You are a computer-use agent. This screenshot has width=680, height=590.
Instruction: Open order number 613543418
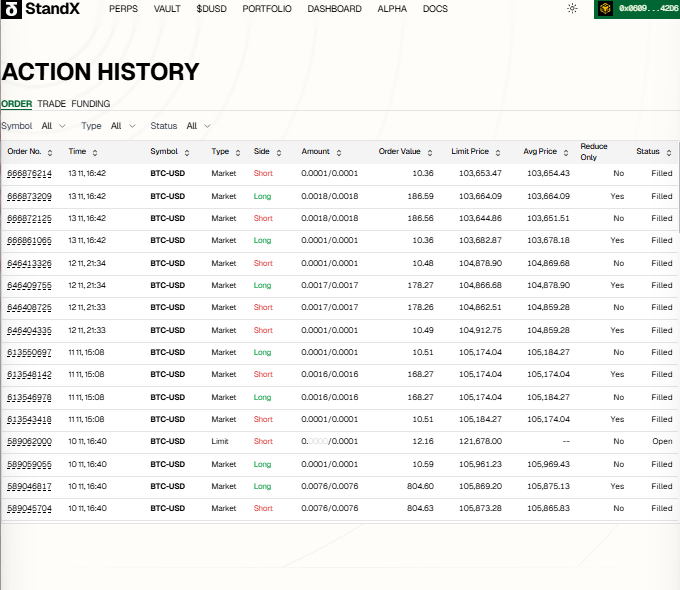click(29, 420)
